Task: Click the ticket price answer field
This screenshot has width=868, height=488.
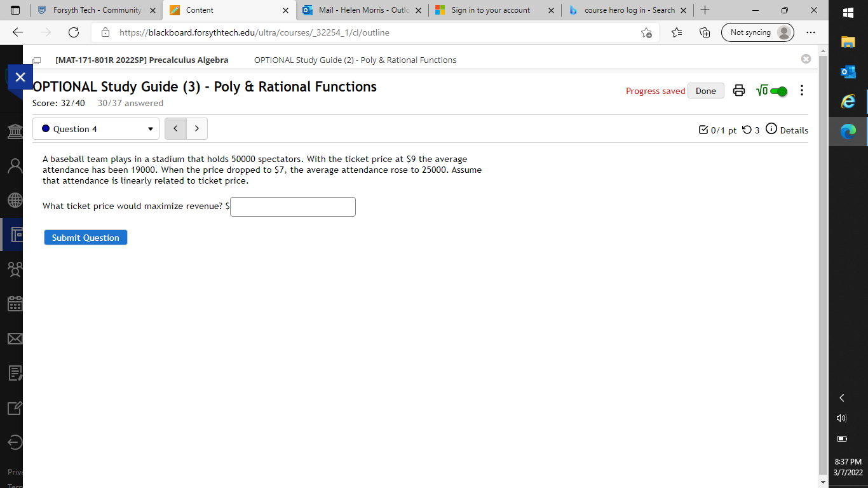Action: coord(293,207)
